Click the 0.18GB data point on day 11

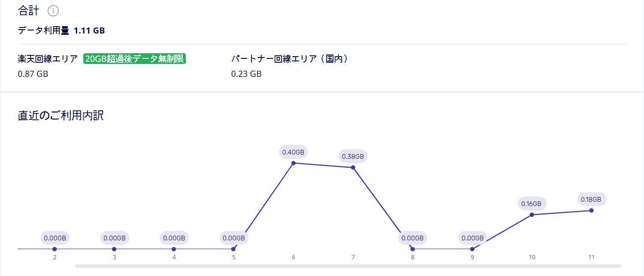click(591, 210)
